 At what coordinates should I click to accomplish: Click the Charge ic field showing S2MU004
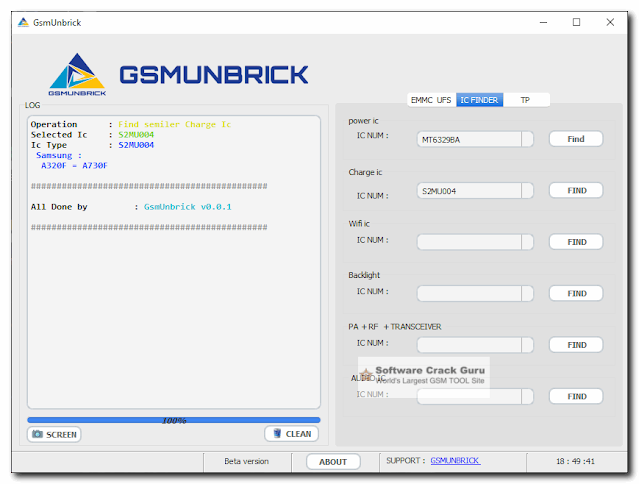[x=469, y=191]
